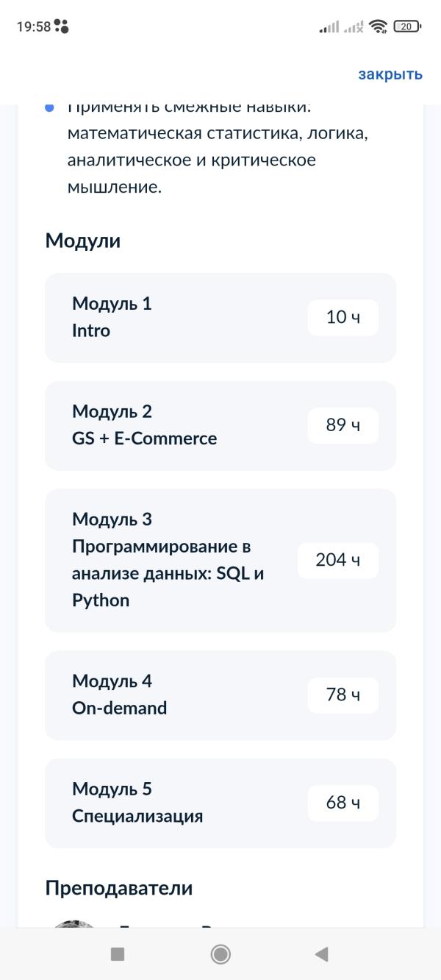The image size is (441, 980).
Task: Tap the 204 ч duration badge
Action: [337, 561]
